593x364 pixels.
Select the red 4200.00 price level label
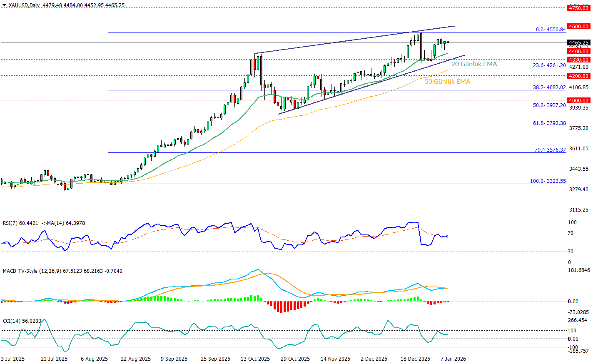click(x=579, y=76)
